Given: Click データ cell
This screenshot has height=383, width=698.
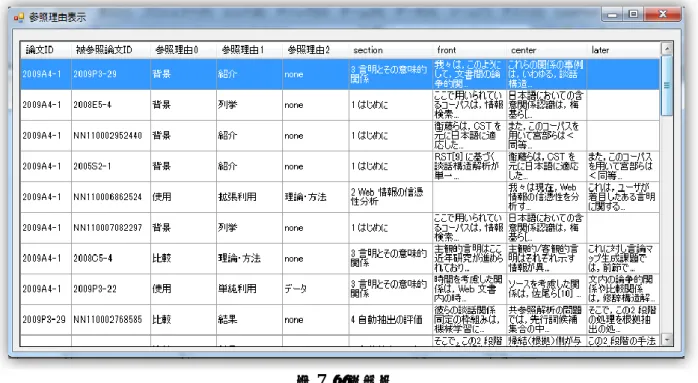Looking at the screenshot, I should [x=315, y=289].
